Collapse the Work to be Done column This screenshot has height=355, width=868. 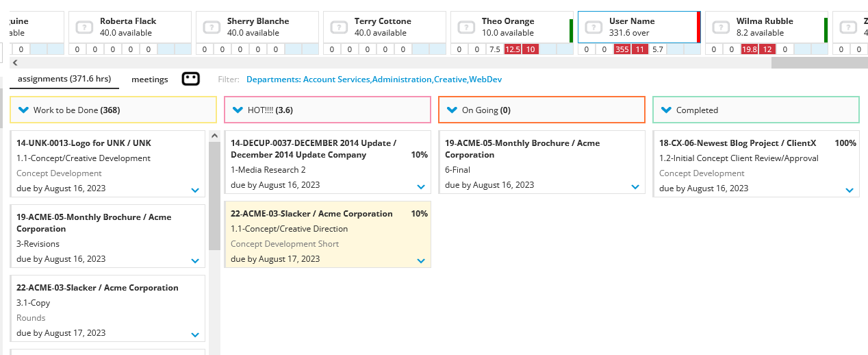point(23,110)
